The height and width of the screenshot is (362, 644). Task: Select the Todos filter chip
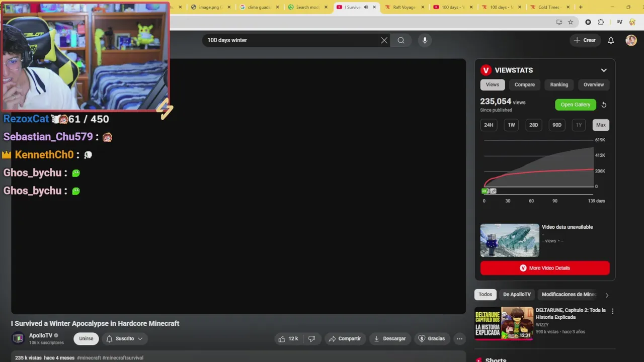tap(486, 295)
